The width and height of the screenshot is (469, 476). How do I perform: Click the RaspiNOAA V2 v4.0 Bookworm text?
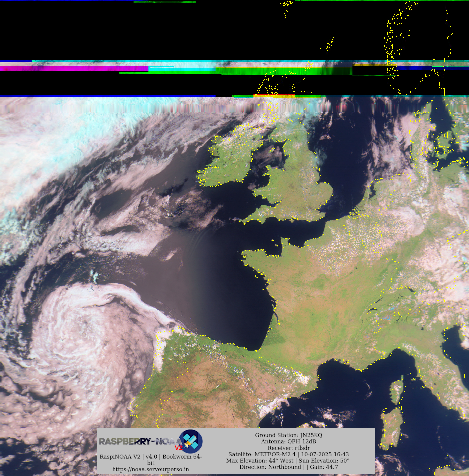[x=150, y=457]
